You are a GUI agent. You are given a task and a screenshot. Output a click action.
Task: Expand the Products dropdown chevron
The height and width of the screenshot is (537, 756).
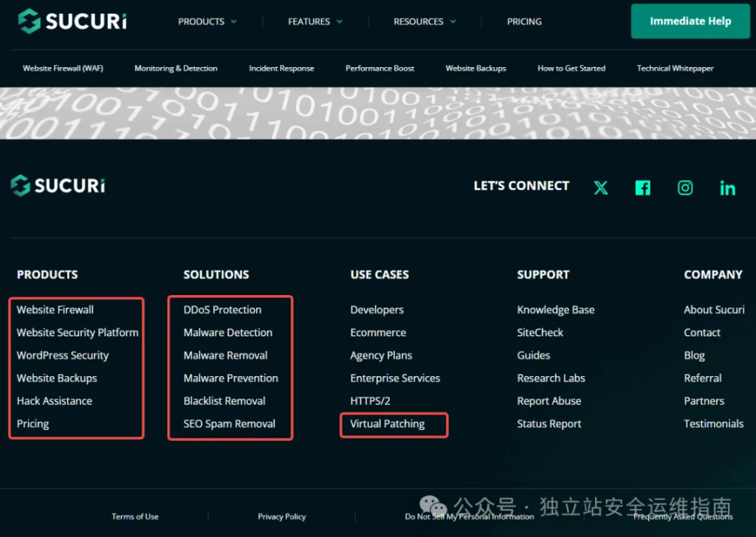234,21
